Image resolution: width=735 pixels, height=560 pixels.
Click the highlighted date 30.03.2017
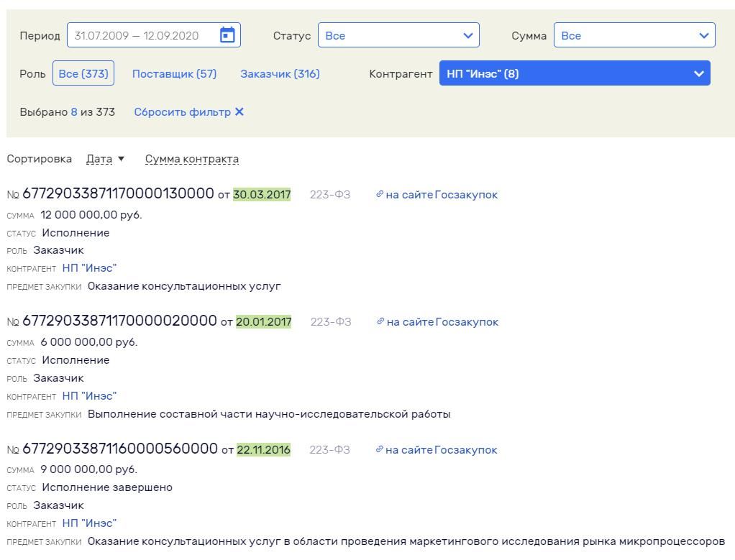coord(262,195)
